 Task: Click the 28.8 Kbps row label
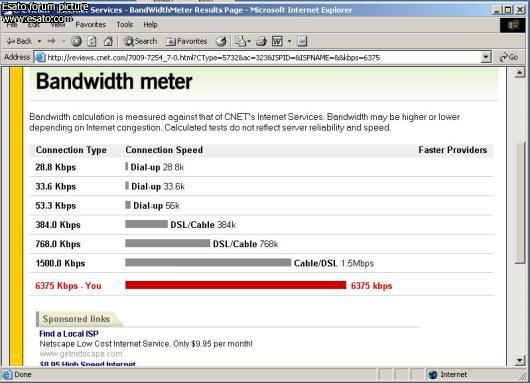point(55,167)
